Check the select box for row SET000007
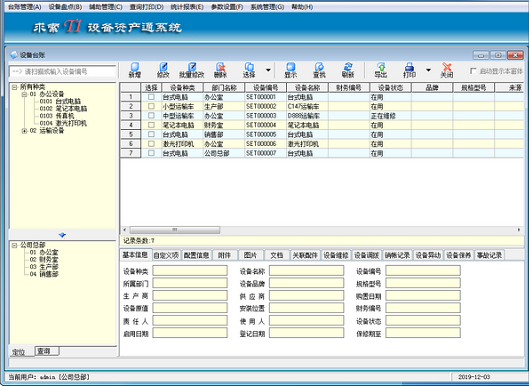529x387 pixels. (151, 153)
